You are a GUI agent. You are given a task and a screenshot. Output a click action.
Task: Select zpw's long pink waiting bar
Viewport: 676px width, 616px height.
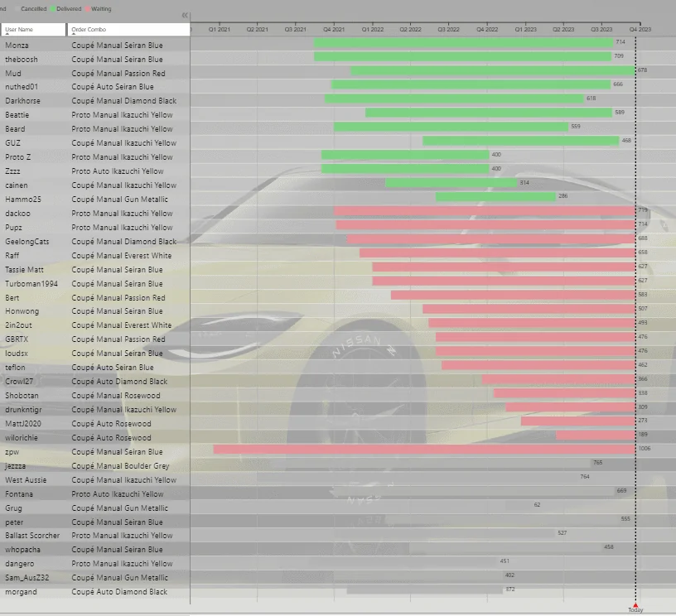(424, 450)
